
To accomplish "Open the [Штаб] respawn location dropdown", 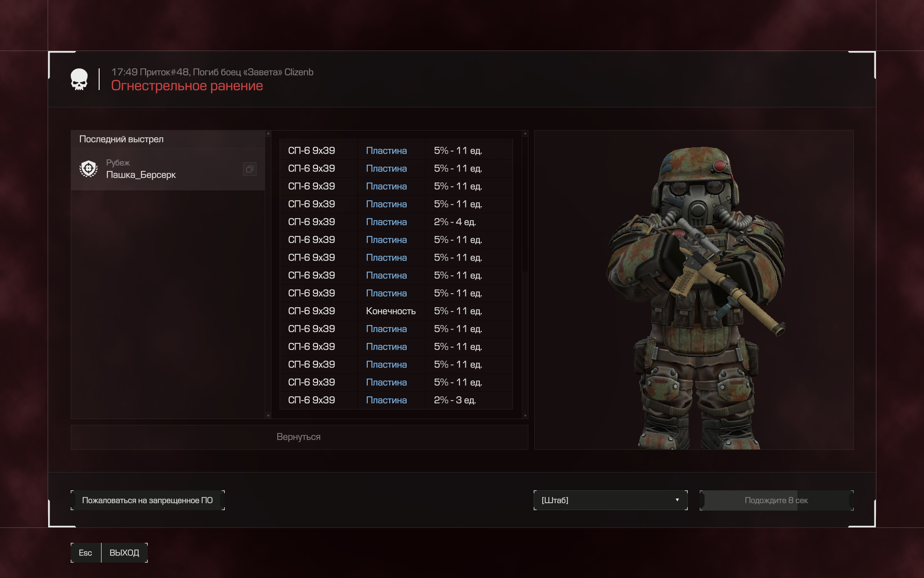I will pyautogui.click(x=610, y=500).
